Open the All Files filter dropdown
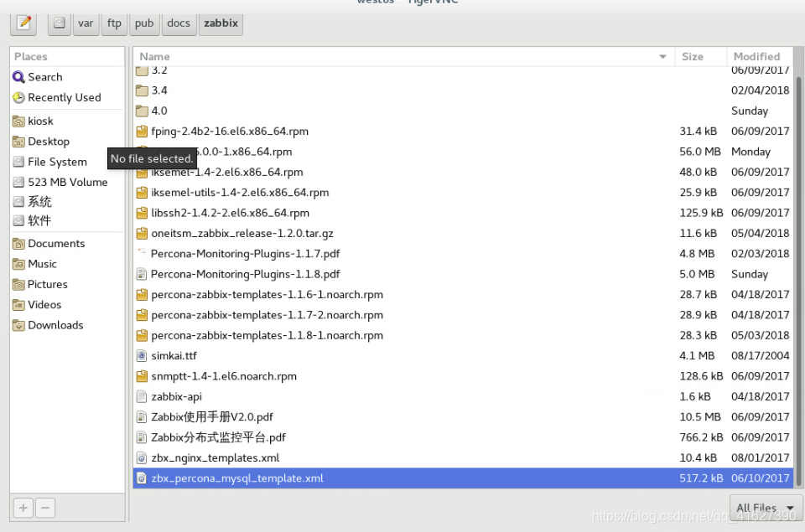Viewport: 805px width, 532px height. (766, 508)
